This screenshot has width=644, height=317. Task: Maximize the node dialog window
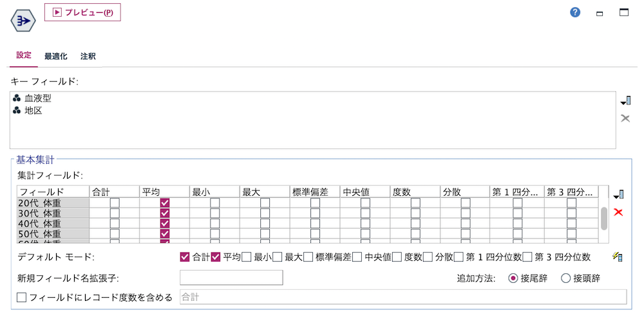[x=624, y=12]
